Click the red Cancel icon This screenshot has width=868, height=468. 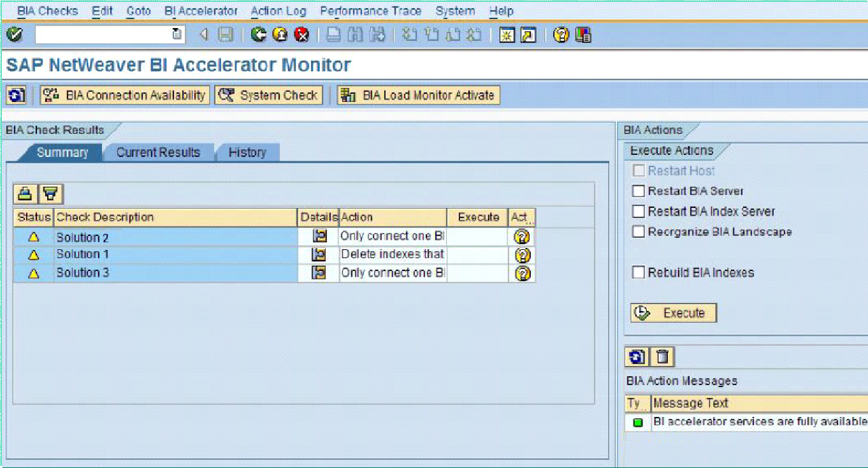pos(301,34)
